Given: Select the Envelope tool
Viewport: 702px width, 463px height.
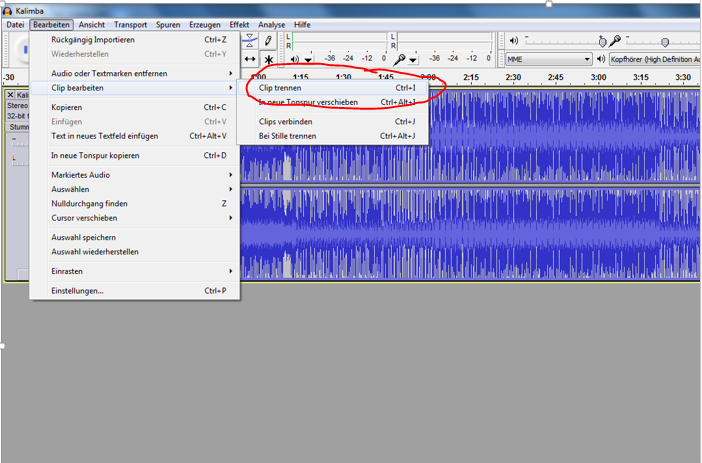Looking at the screenshot, I should pyautogui.click(x=250, y=41).
